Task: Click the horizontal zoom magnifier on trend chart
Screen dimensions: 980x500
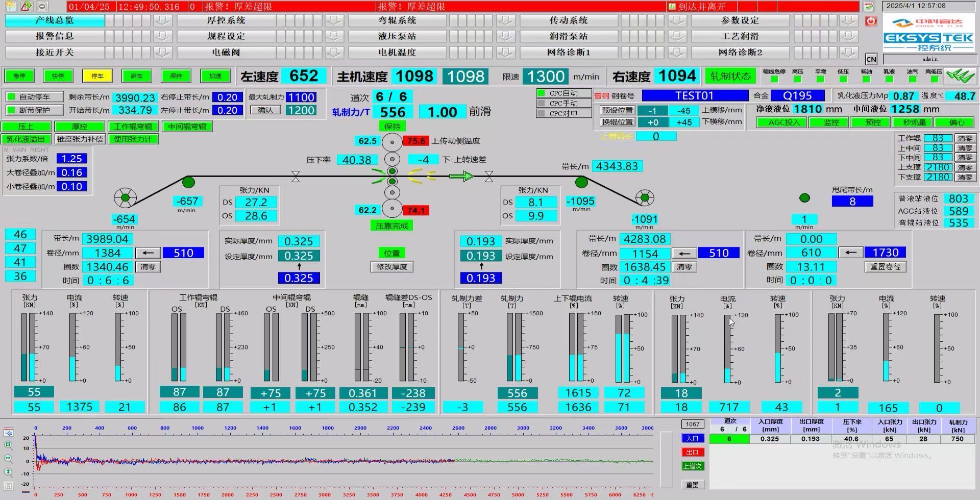Action: point(9,458)
